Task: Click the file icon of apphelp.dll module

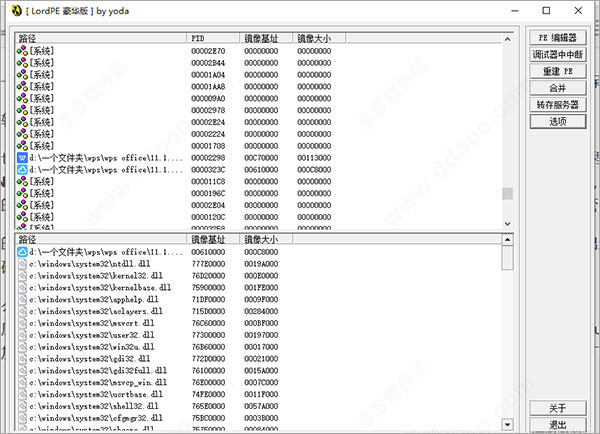Action: [23, 299]
